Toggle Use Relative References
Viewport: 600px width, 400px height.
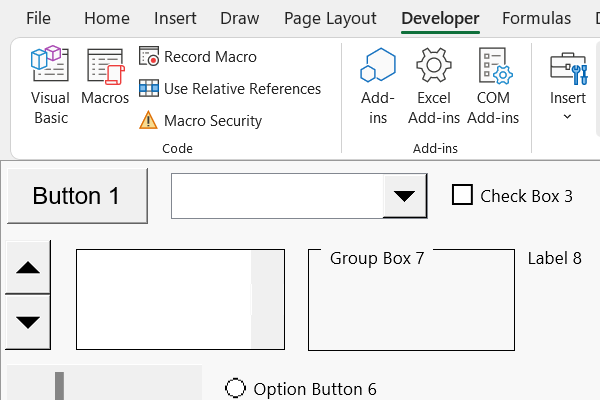230,89
